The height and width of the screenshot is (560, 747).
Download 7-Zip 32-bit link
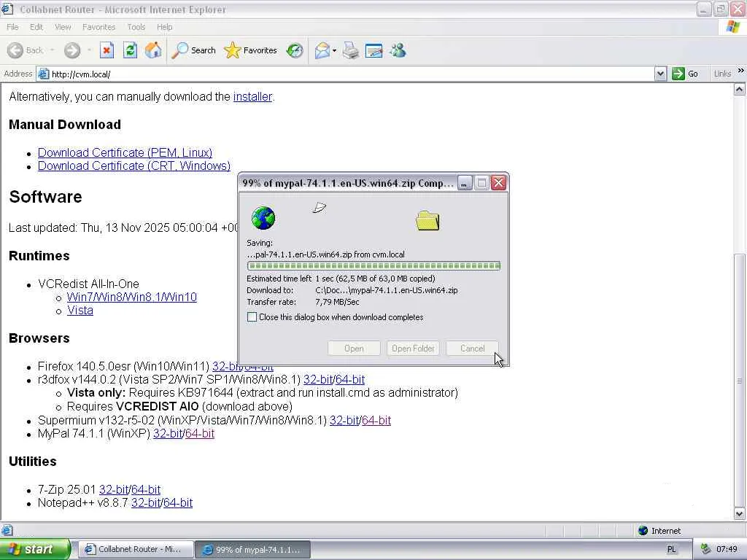pos(114,489)
